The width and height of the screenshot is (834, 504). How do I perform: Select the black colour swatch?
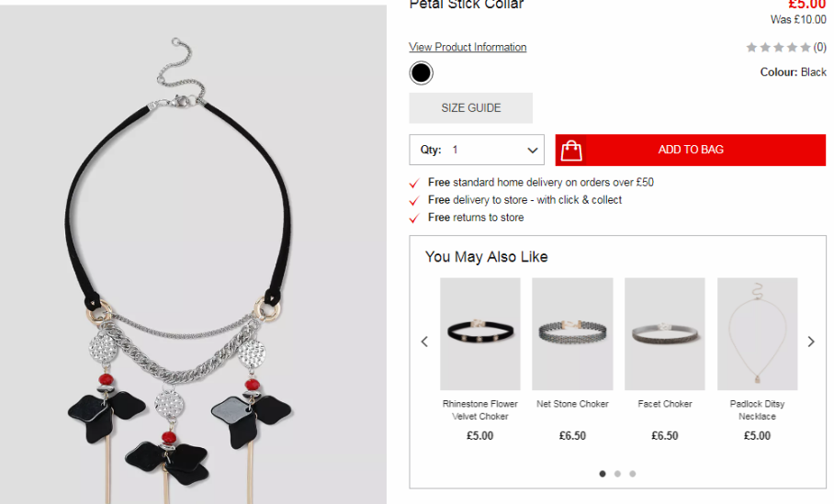[x=422, y=73]
